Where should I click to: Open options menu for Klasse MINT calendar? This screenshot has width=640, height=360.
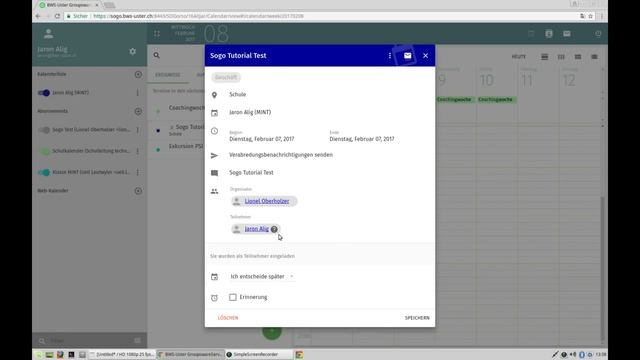[138, 172]
